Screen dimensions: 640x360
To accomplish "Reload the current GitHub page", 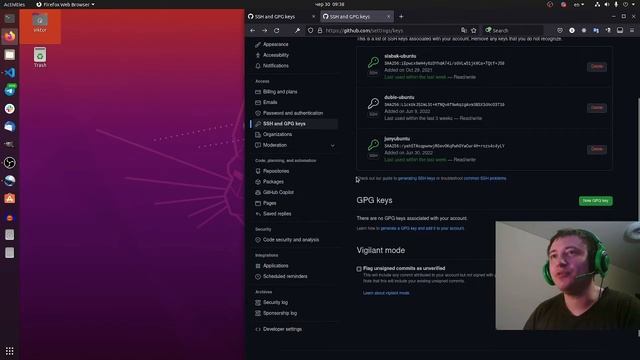I will [277, 31].
